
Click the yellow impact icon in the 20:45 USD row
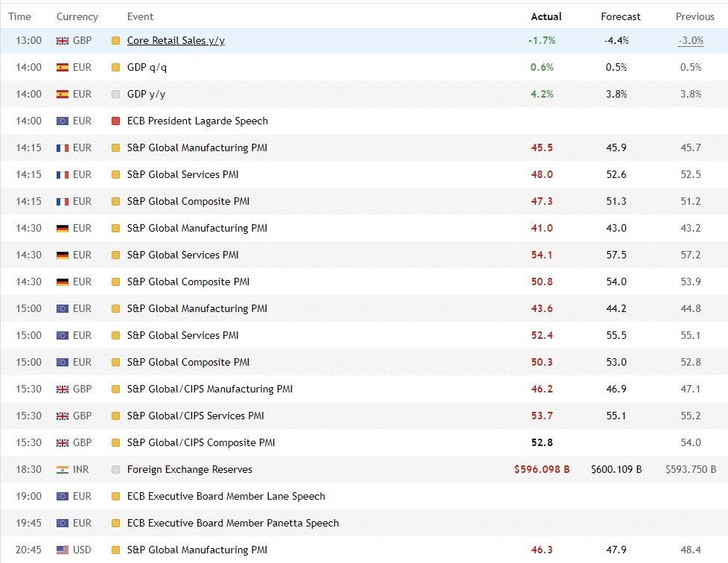point(115,550)
